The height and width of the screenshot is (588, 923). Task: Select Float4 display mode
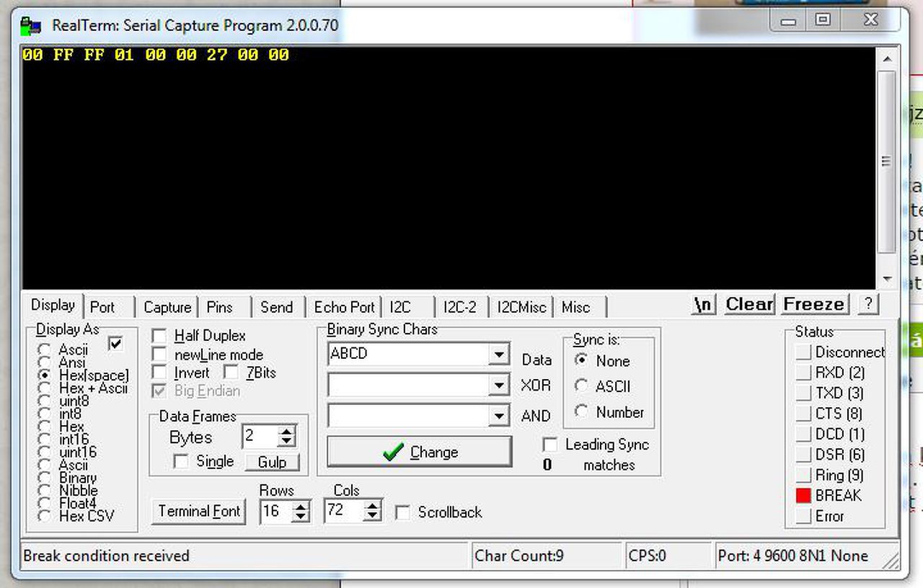pos(45,503)
